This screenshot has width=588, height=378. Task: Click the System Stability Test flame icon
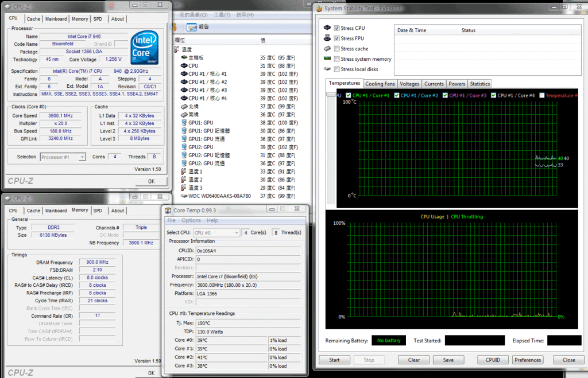pos(319,8)
